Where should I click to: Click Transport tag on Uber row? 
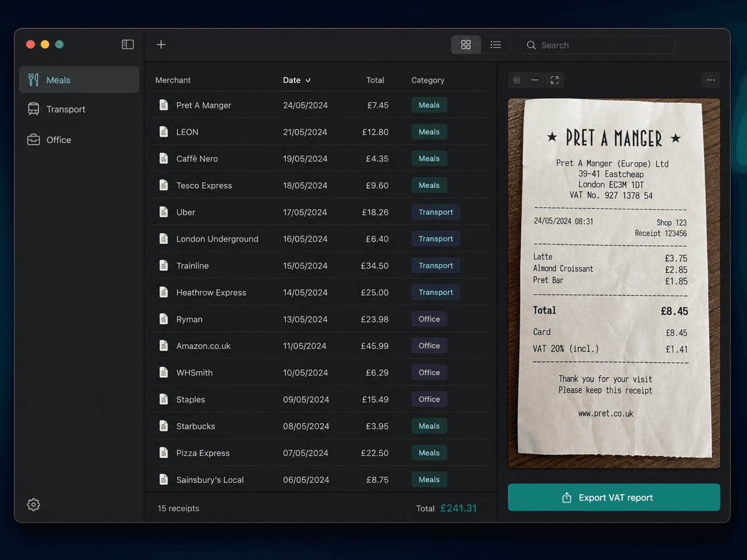point(436,212)
